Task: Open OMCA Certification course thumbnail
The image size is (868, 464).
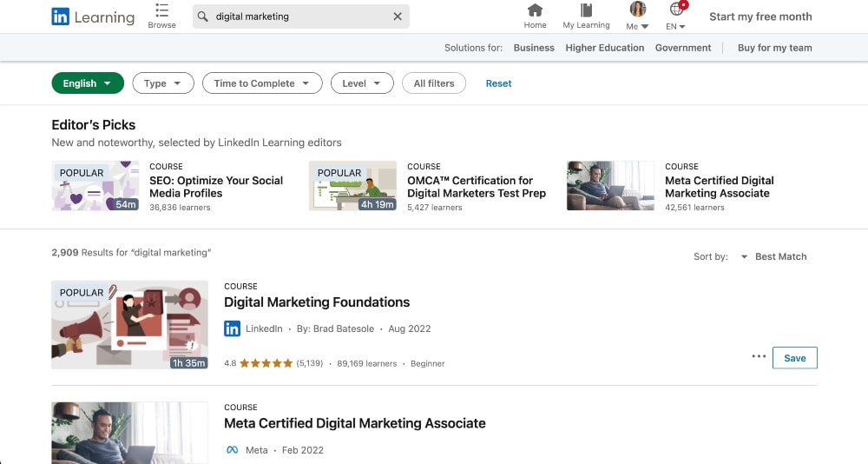Action: pos(352,186)
